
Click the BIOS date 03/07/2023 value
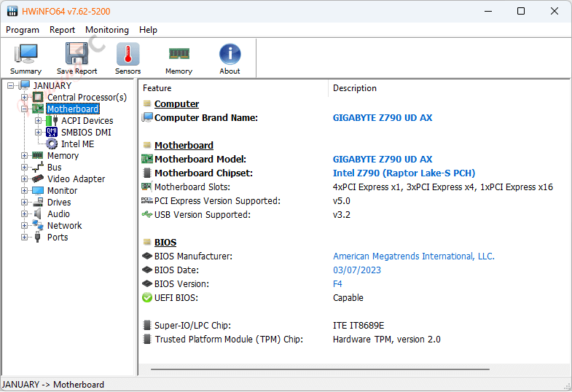point(357,270)
